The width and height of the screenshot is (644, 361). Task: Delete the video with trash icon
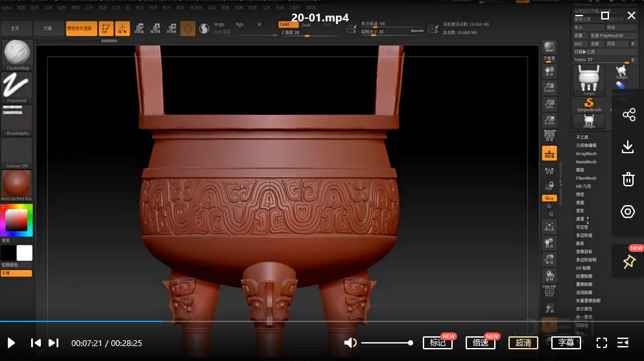[x=628, y=179]
